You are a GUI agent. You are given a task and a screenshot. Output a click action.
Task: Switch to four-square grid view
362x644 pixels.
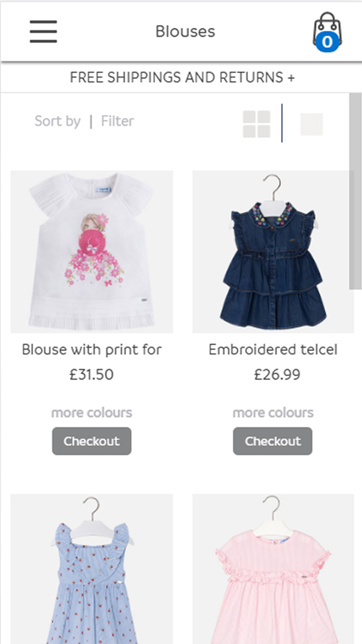click(x=256, y=124)
